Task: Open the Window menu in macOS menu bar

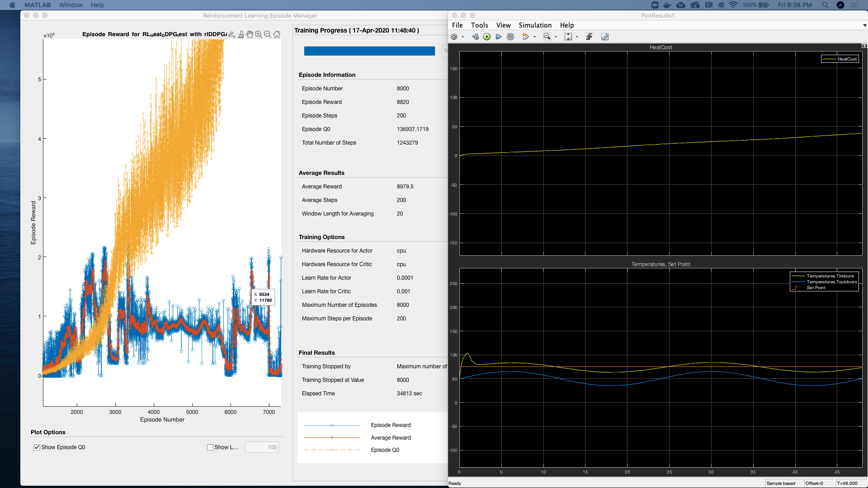Action: (71, 5)
